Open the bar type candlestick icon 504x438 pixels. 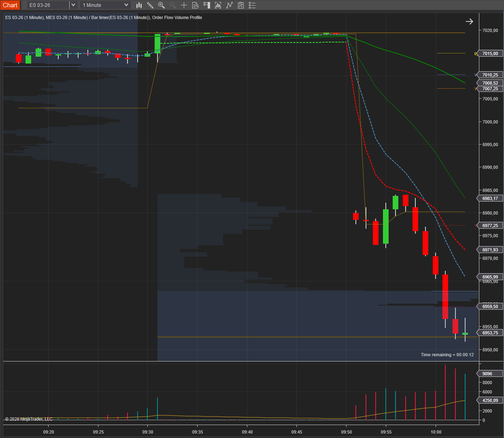pyautogui.click(x=139, y=5)
